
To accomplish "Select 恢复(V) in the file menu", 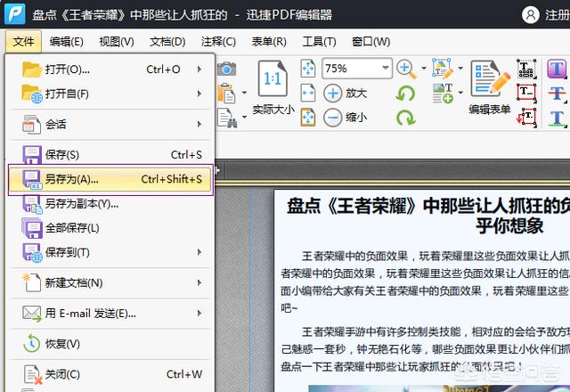I will tap(110, 344).
